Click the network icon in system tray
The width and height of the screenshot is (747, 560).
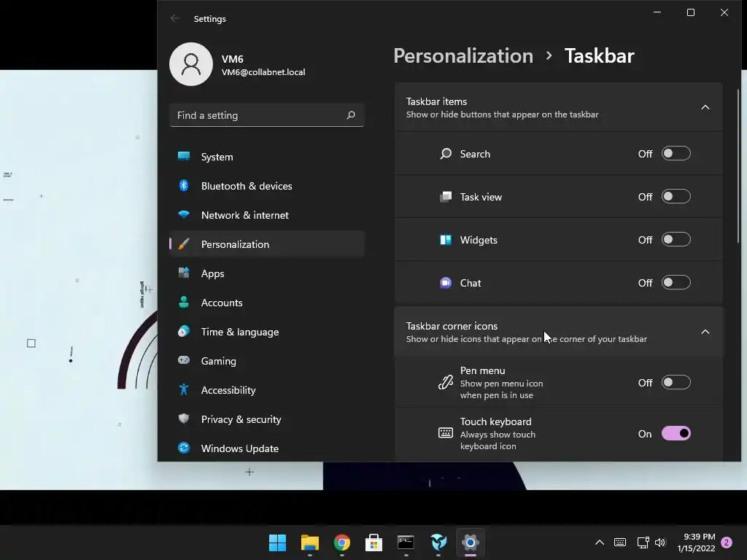tap(643, 542)
